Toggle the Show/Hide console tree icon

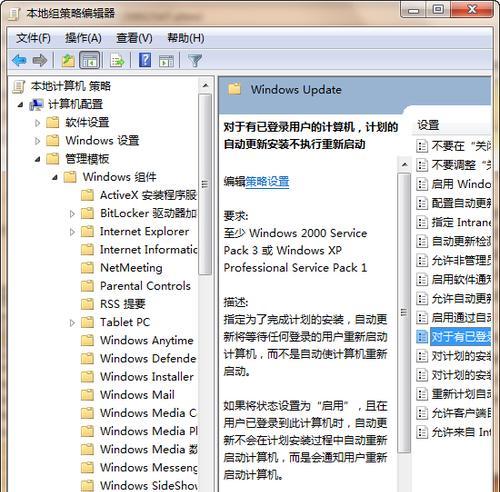point(89,61)
